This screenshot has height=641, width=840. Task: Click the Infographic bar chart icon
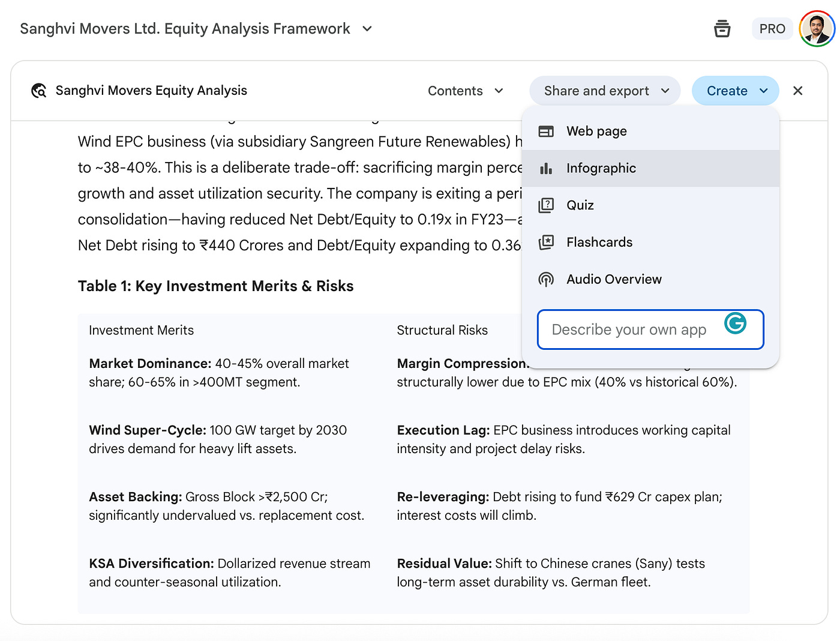click(x=546, y=168)
